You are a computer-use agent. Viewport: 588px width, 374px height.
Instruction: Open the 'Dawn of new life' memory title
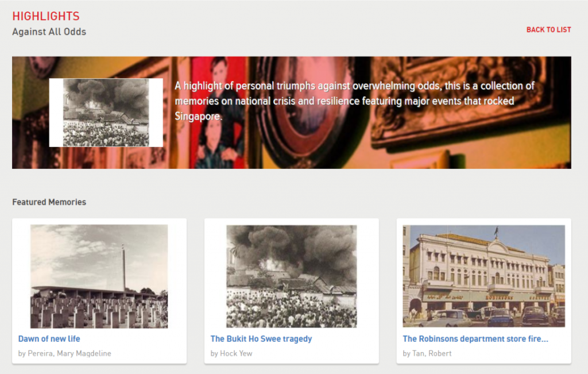pos(49,339)
